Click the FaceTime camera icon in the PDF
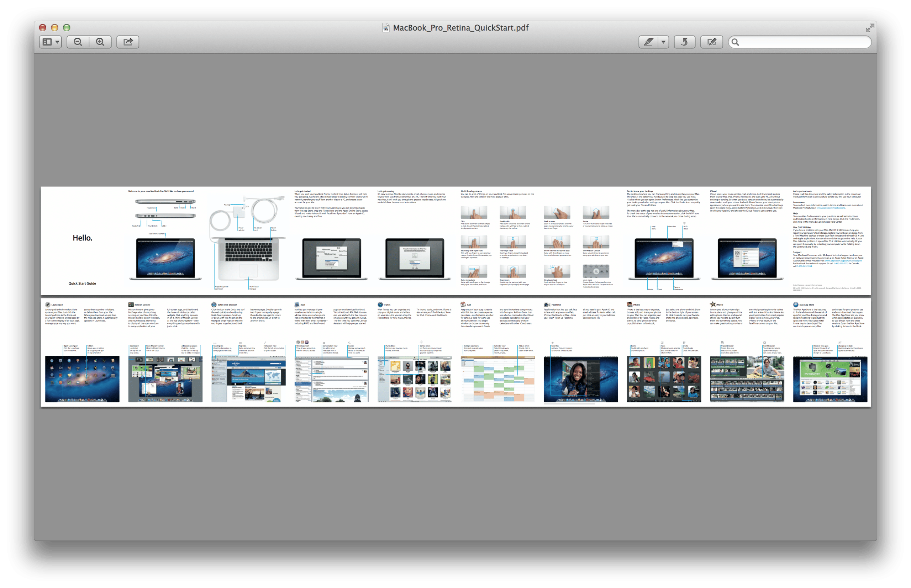 [547, 305]
